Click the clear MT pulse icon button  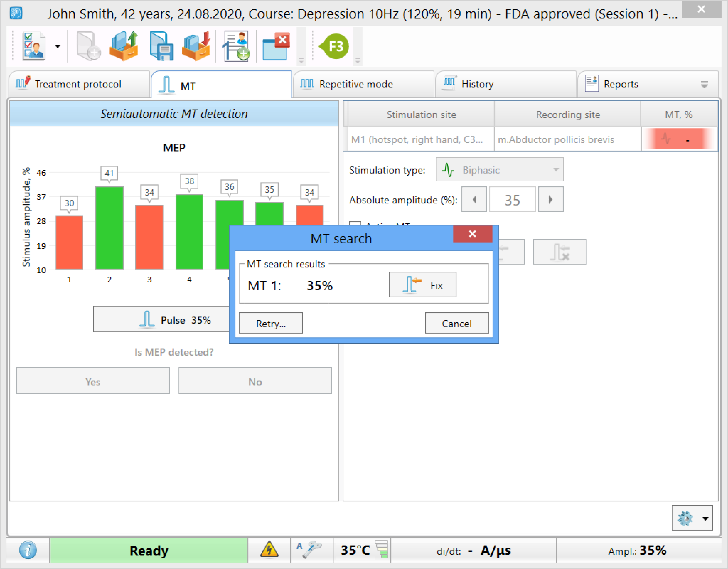560,252
